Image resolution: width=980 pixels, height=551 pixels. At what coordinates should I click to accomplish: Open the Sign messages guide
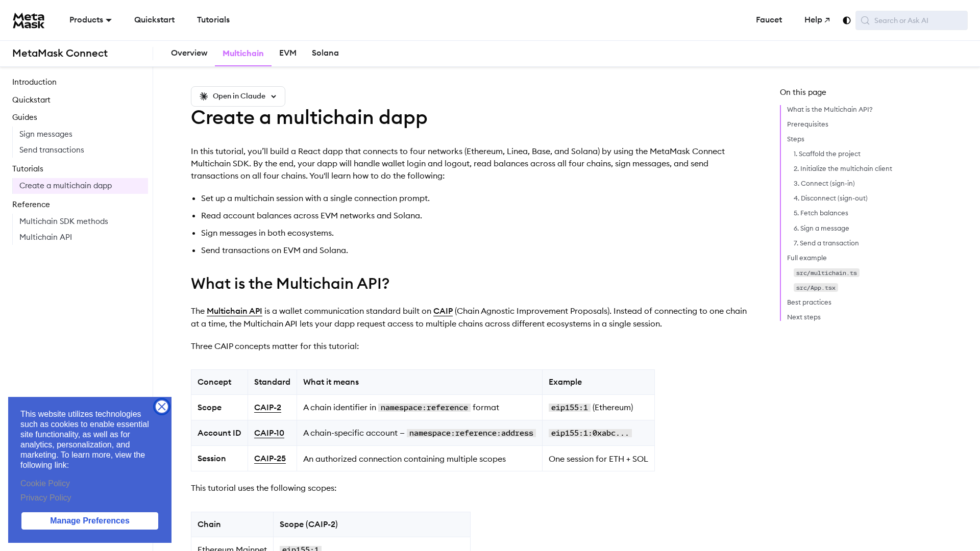(46, 134)
